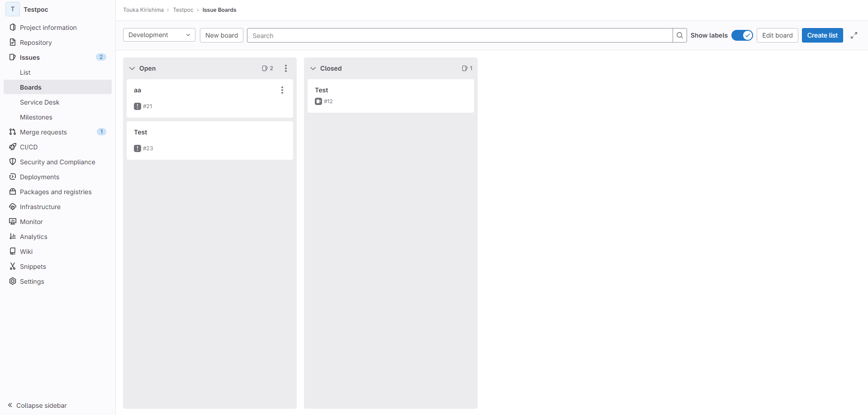Open Service Desk in sidebar
This screenshot has width=868, height=415.
[x=40, y=102]
